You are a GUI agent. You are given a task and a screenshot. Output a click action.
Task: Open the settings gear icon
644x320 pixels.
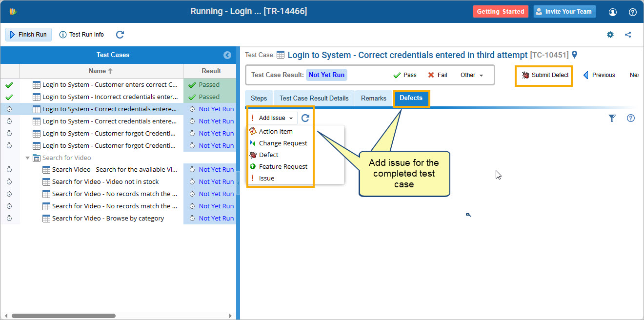click(610, 35)
